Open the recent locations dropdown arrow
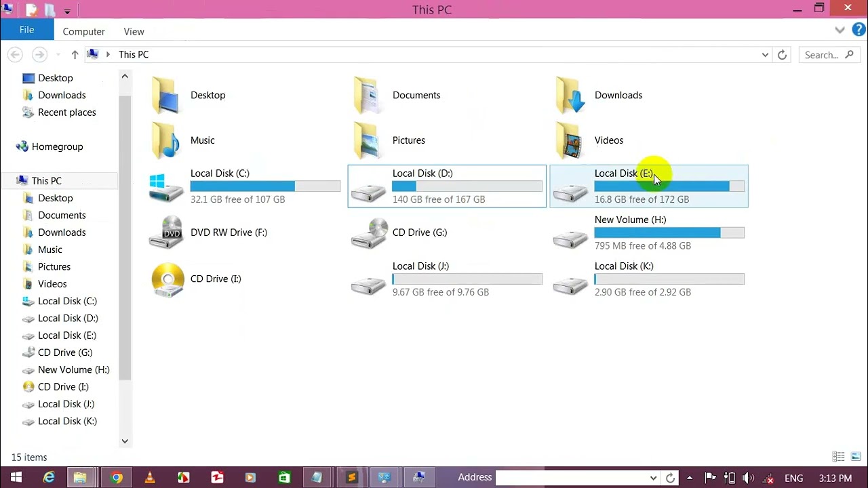 [58, 55]
